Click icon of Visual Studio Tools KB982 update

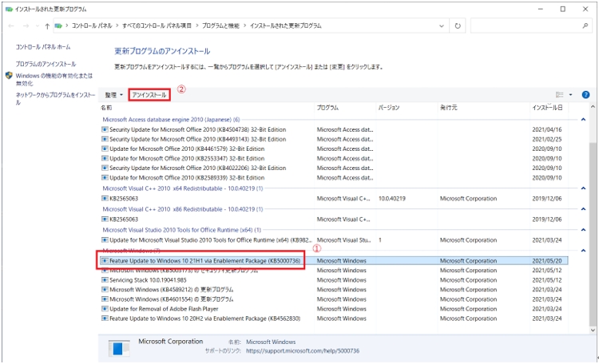click(105, 239)
